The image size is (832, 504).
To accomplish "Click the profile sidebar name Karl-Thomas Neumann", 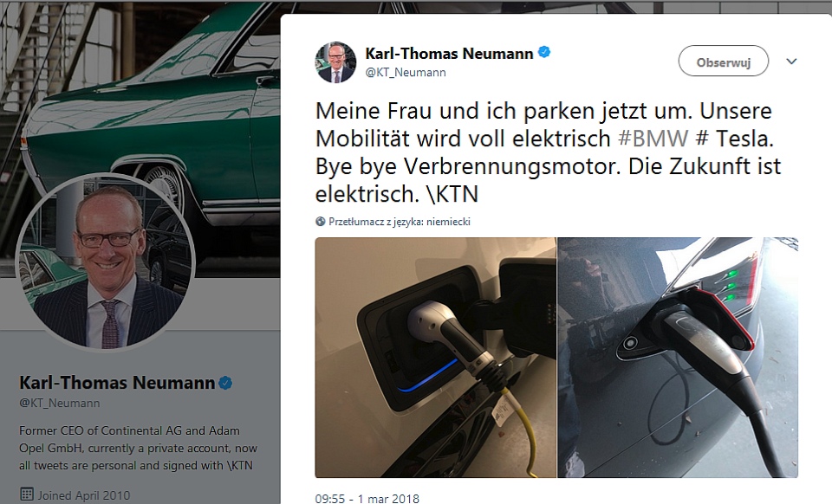I will tap(117, 383).
